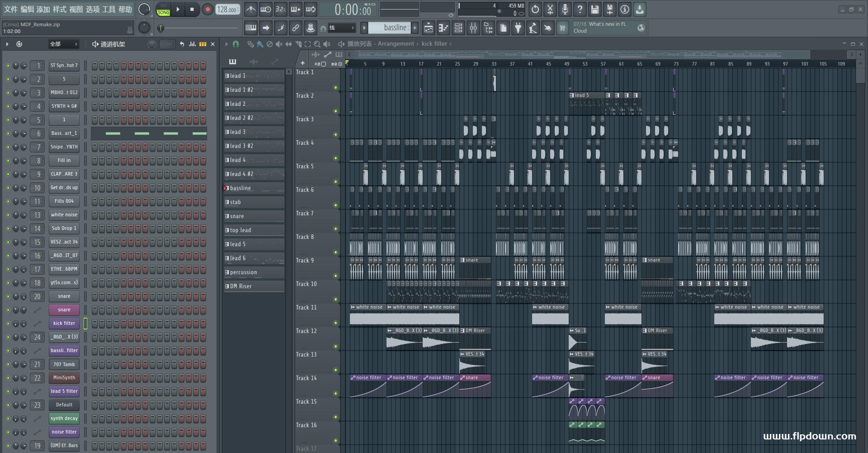Screen dimensions: 868x453
Task: Toggle the Song mode switch
Action: point(163,10)
